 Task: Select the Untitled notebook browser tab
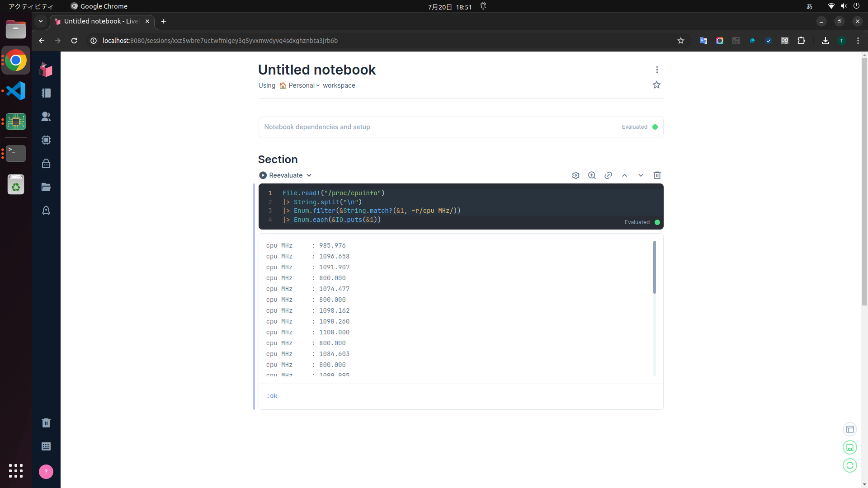(x=101, y=21)
